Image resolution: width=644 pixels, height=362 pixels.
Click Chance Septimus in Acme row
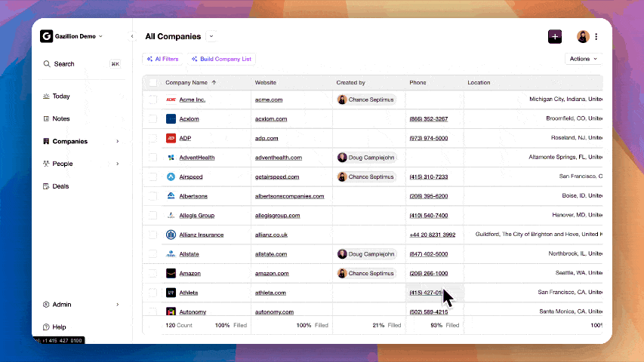[366, 100]
